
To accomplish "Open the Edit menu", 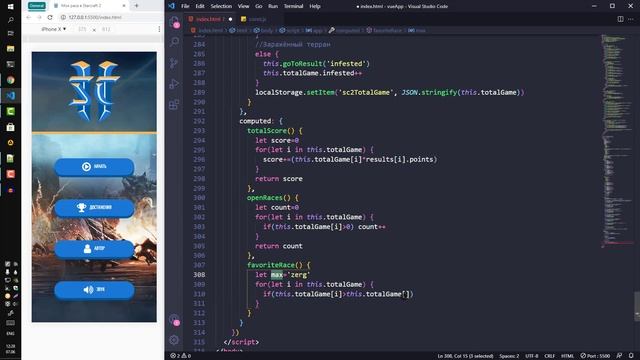I will pos(200,6).
